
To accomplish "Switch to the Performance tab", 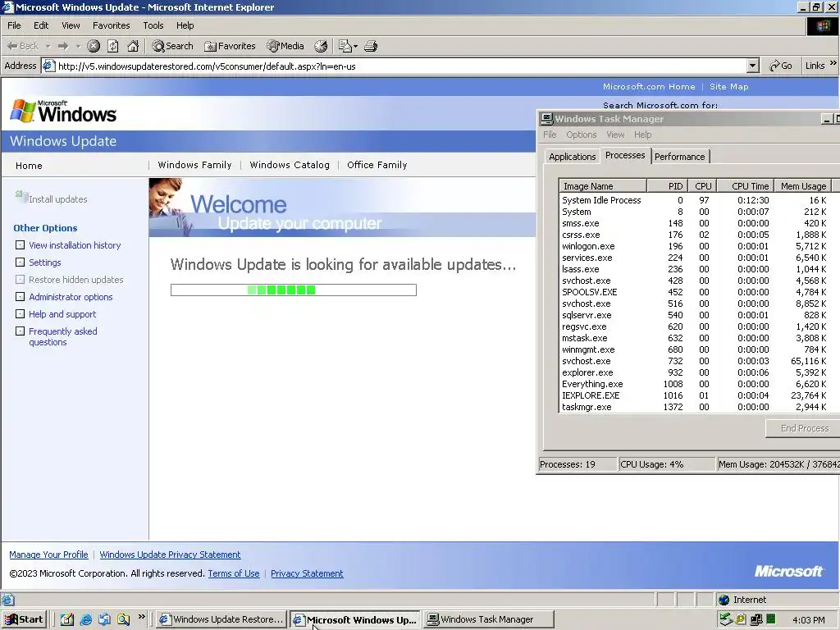I will click(679, 157).
